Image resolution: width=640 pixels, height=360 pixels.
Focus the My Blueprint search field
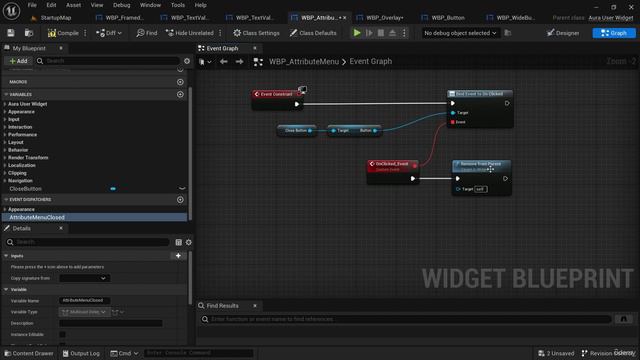pyautogui.click(x=108, y=61)
